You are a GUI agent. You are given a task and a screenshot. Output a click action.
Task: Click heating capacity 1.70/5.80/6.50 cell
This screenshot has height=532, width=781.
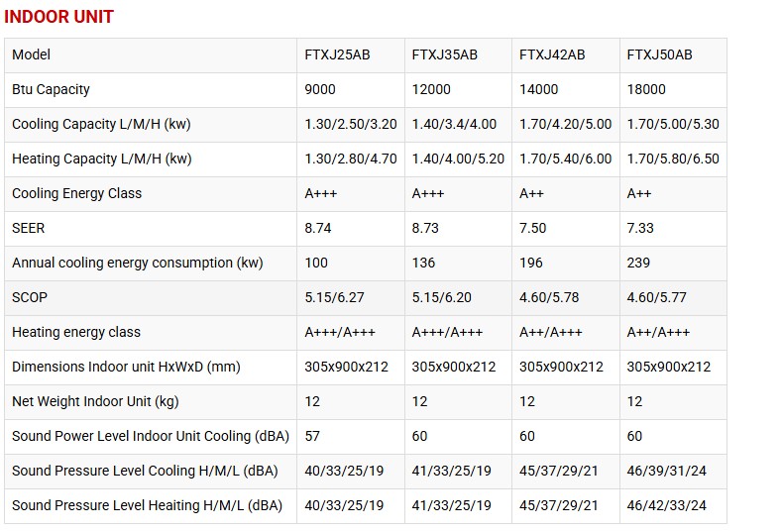(x=673, y=159)
